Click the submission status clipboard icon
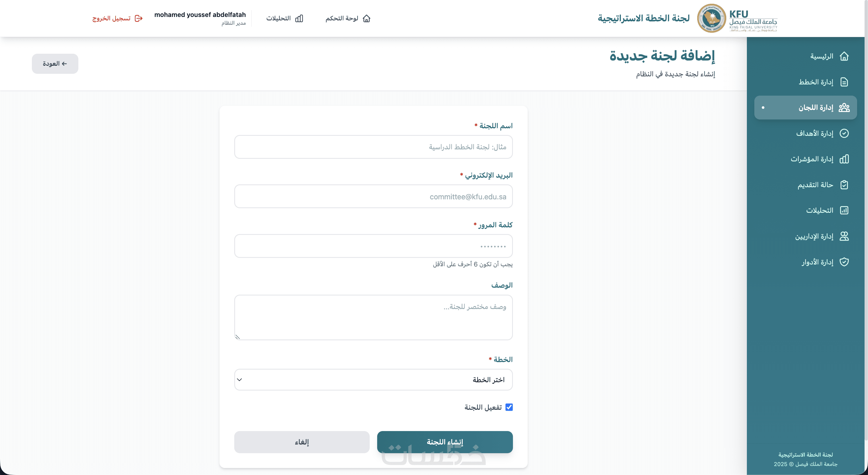Viewport: 868px width, 475px height. (844, 185)
